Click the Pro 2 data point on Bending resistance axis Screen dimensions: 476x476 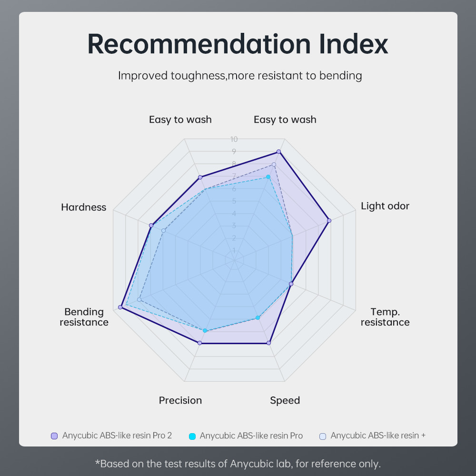[120, 307]
